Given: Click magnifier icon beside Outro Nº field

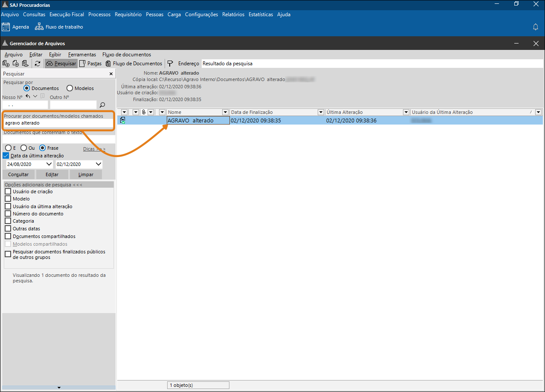Looking at the screenshot, I should point(102,105).
